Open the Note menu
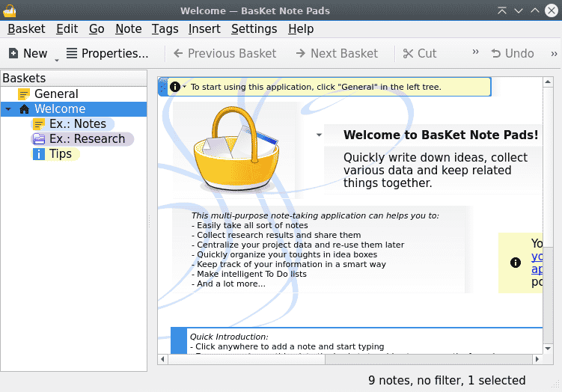This screenshot has height=392, width=562. pos(128,28)
